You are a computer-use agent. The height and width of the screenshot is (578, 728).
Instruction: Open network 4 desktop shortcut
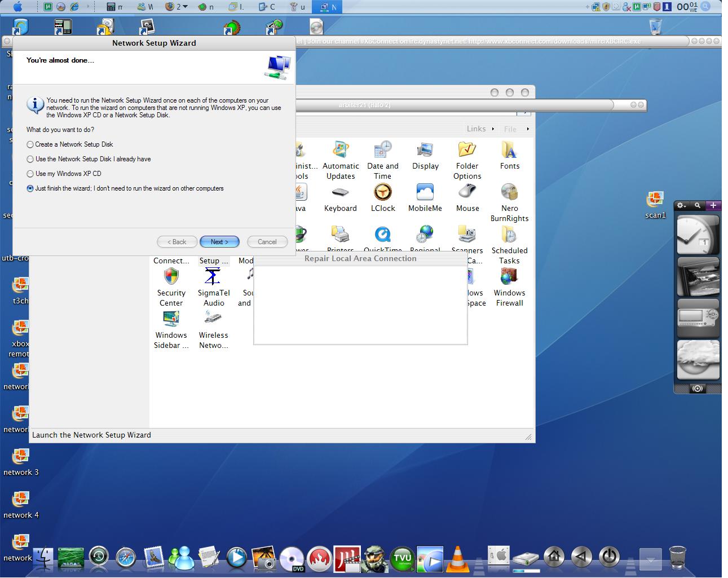point(21,505)
